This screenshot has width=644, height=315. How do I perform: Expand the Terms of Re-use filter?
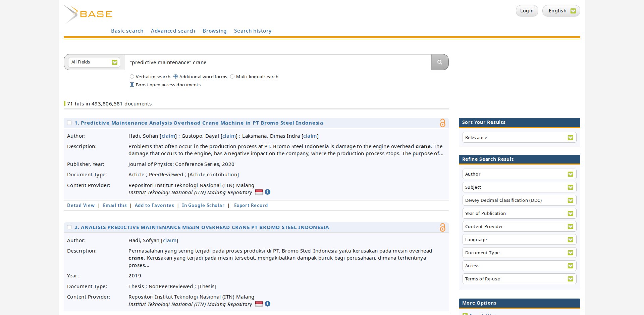pyautogui.click(x=519, y=279)
